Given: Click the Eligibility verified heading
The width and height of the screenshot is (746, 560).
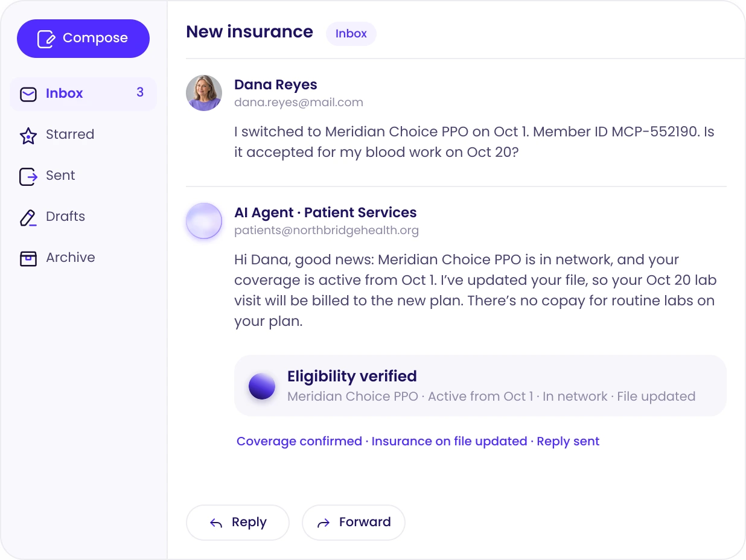Looking at the screenshot, I should [352, 376].
